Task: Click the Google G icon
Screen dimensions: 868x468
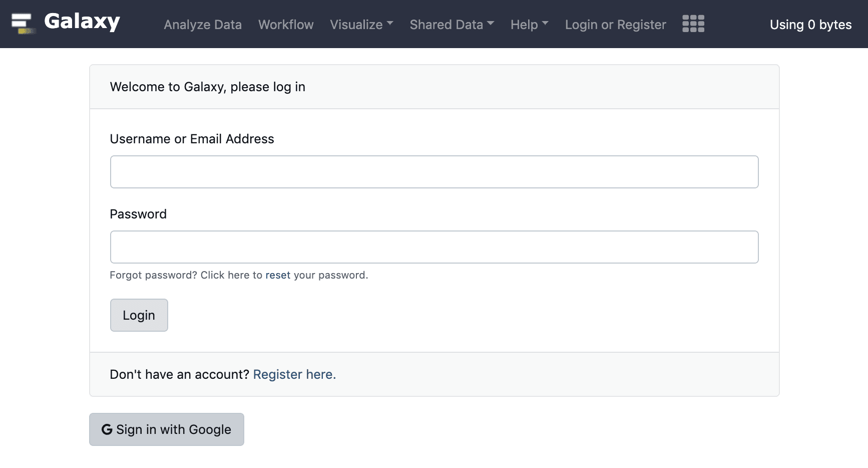Action: 107,429
